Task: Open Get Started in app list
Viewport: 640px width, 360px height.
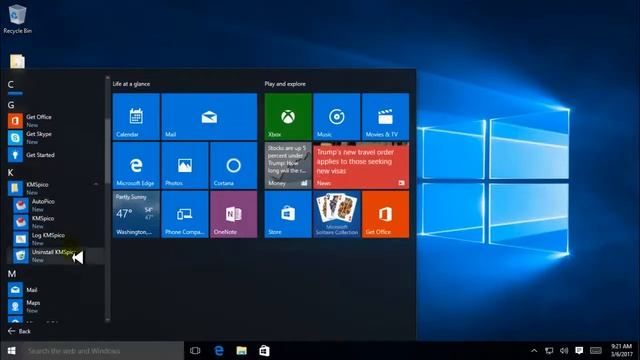Action: [55, 155]
